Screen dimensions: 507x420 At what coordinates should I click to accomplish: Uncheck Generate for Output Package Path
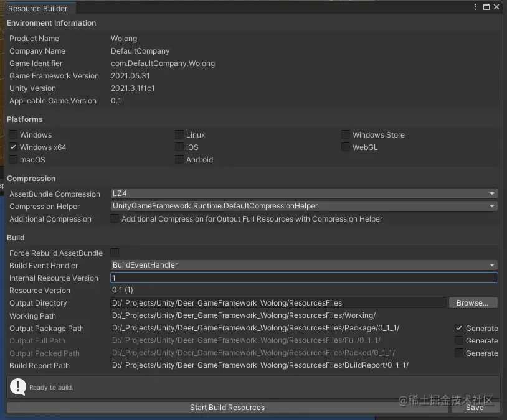[459, 329]
